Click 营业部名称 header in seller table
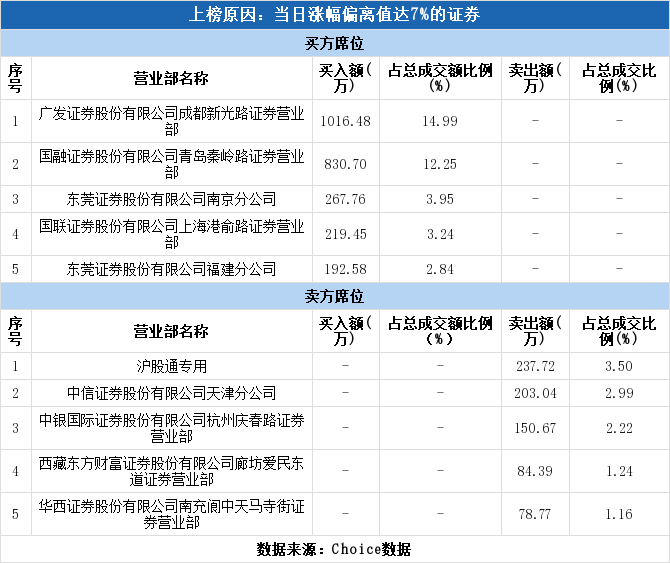This screenshot has width=670, height=563. coord(171,331)
